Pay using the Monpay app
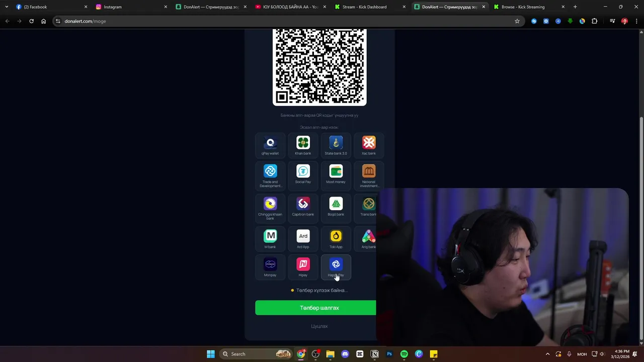644x362 pixels. 270,267
